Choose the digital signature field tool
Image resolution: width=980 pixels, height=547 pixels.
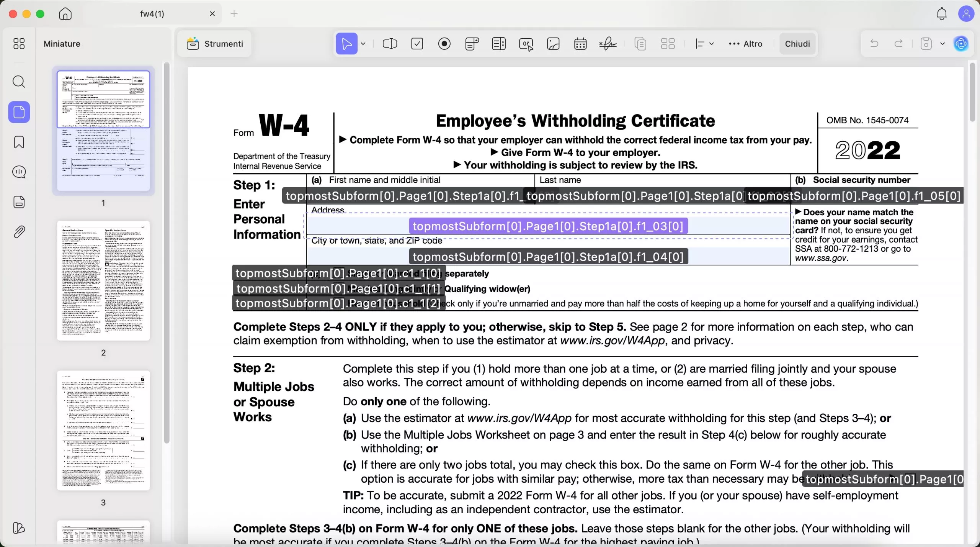[608, 44]
